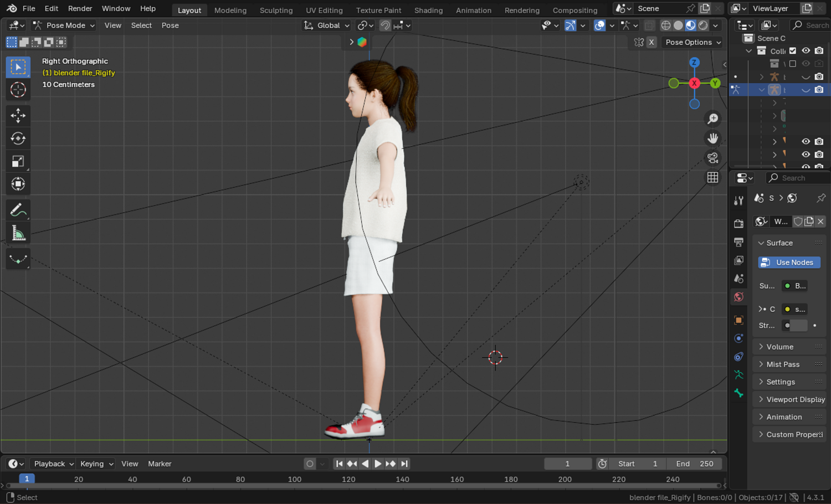This screenshot has width=831, height=504.
Task: Toggle the snapping magnet
Action: tap(385, 25)
